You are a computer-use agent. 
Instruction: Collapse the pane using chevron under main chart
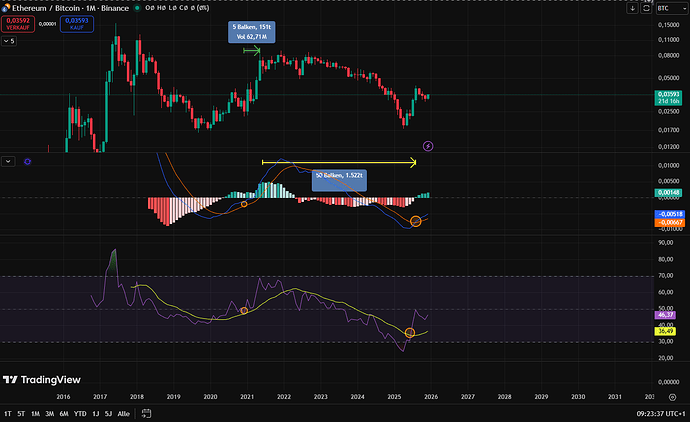click(x=8, y=160)
